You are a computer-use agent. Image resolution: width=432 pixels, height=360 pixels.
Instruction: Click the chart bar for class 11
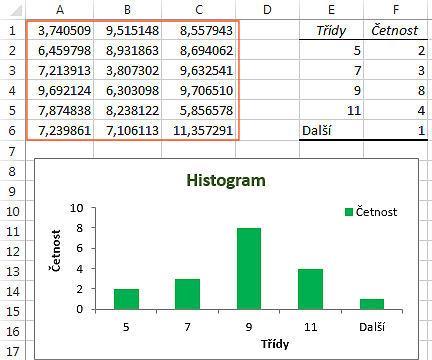[x=310, y=289]
